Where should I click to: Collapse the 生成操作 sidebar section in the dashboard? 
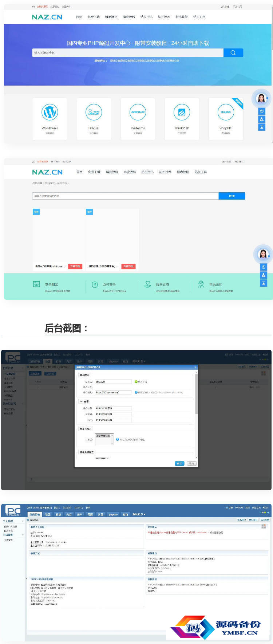pyautogui.click(x=23, y=535)
